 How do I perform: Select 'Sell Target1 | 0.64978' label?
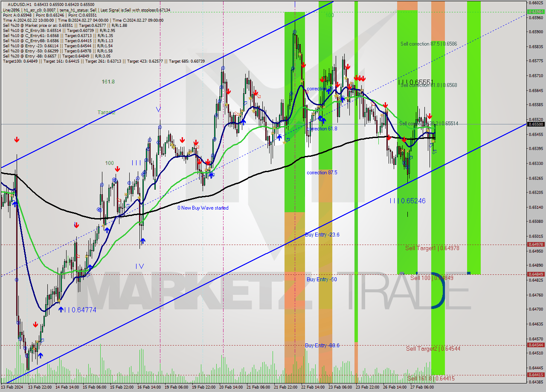coord(432,248)
